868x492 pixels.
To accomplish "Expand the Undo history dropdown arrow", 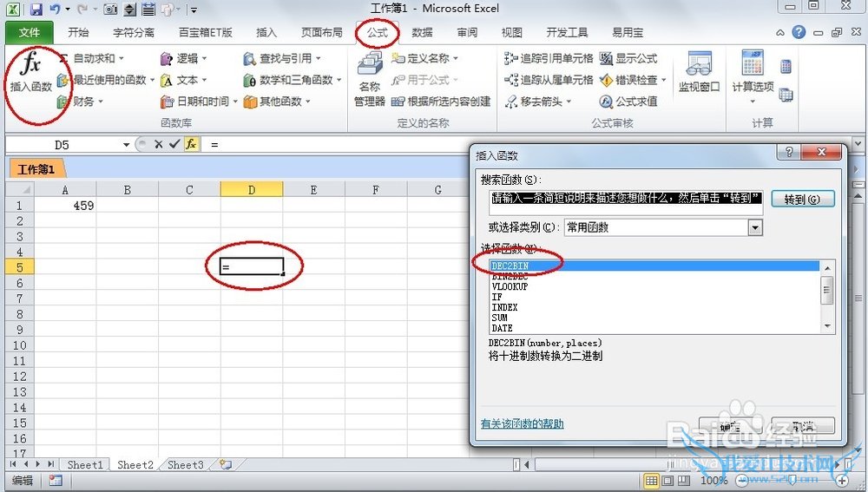I will click(68, 9).
